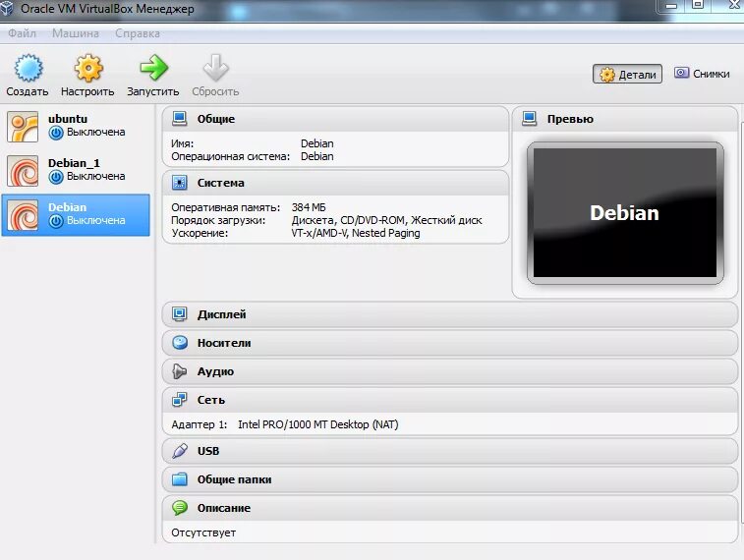The image size is (744, 560).
Task: Open the Дисплей section header
Action: [221, 314]
